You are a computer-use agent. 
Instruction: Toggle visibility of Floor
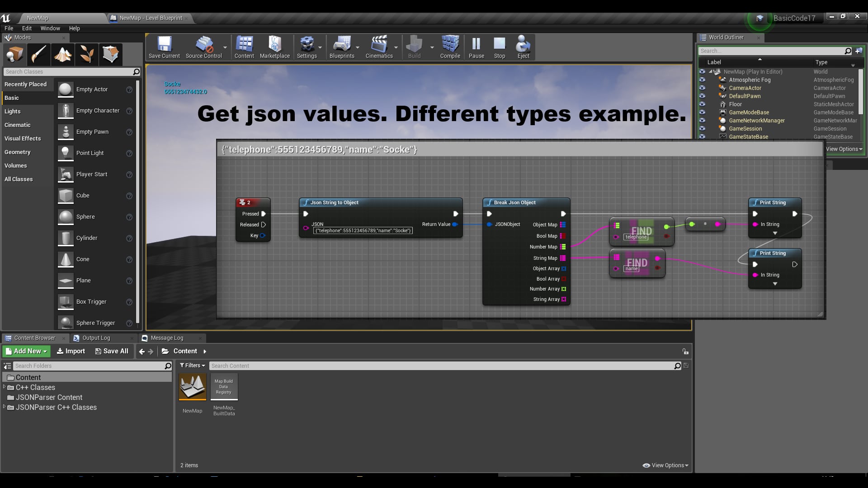click(x=702, y=104)
